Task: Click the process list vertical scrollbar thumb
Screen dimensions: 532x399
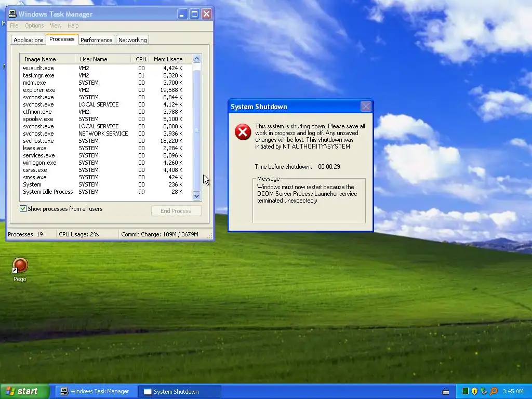Action: pyautogui.click(x=197, y=130)
